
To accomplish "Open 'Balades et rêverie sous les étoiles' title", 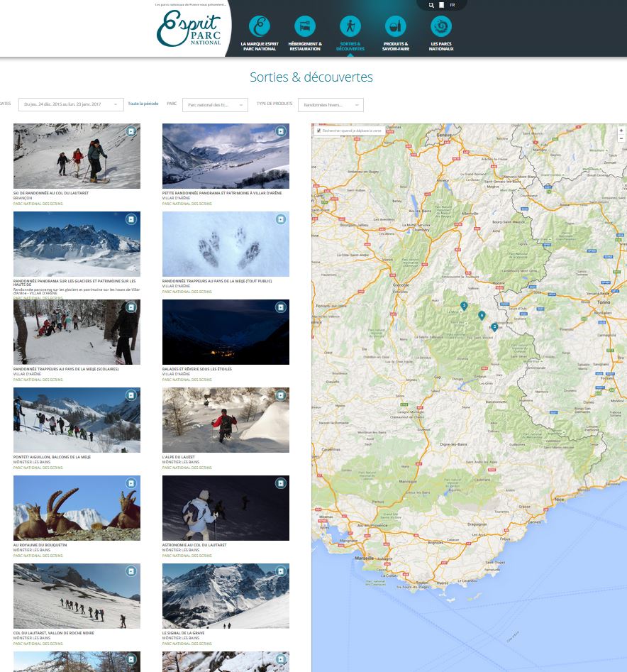I will 197,368.
